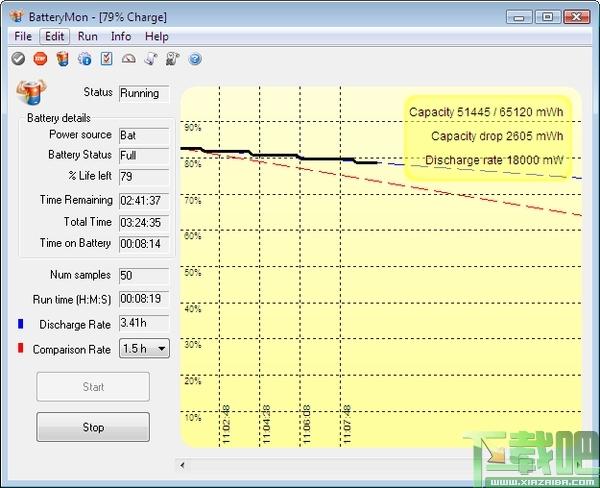Click the blue question mark help icon
This screenshot has height=488, width=600.
195,59
